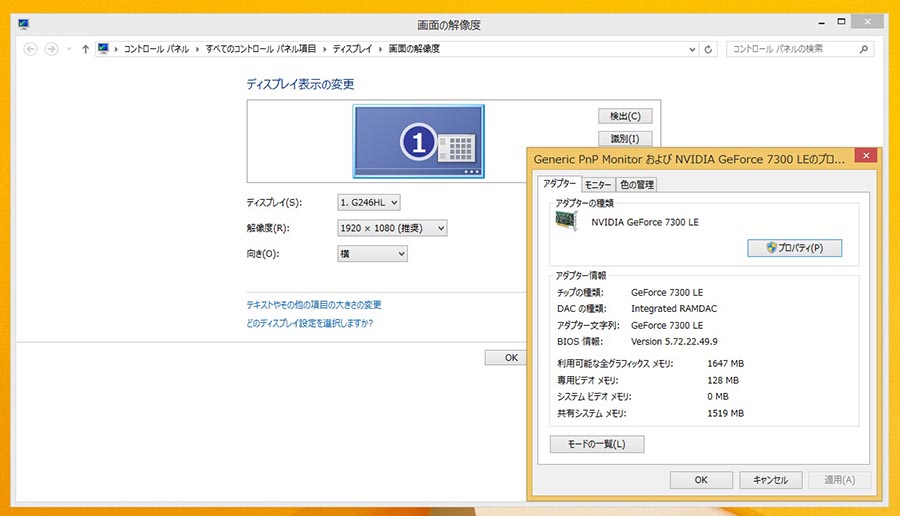Click the magnifier icon in search box
The width and height of the screenshot is (900, 516).
click(864, 49)
